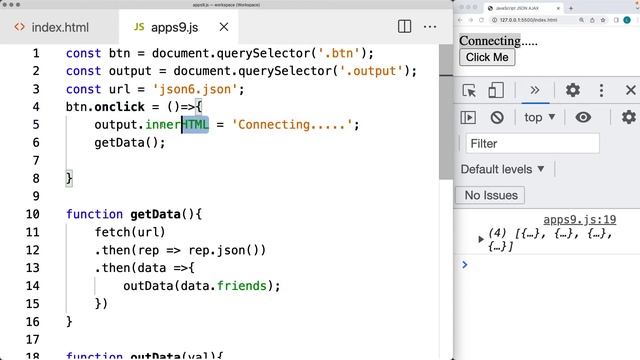Click 'json6.json' string on line 3
Screen dimensions: 640x360
click(195, 89)
